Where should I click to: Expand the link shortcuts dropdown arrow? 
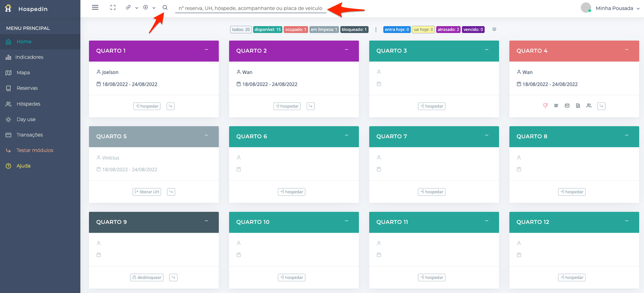point(137,8)
